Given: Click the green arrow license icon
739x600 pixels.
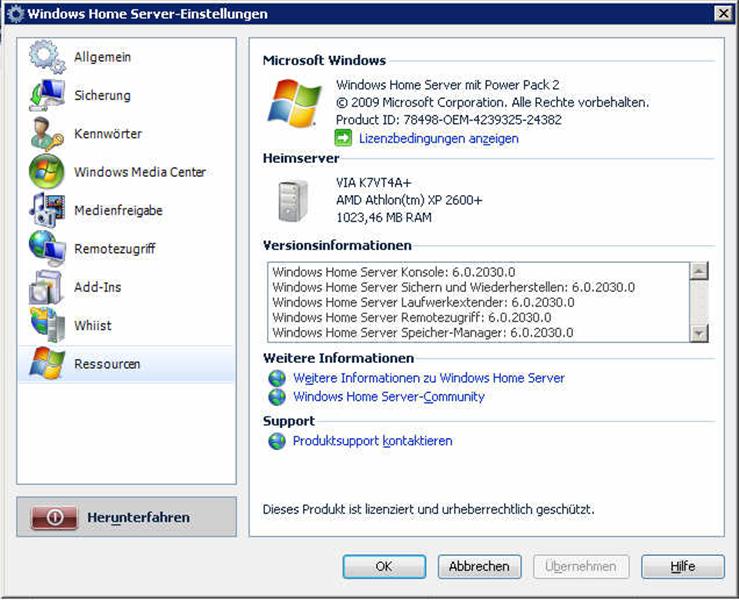Looking at the screenshot, I should pos(343,138).
